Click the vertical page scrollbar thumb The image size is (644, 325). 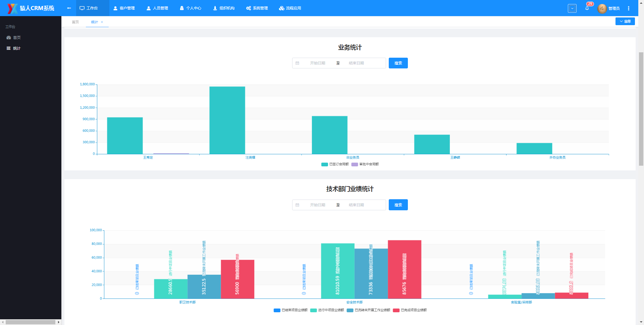pyautogui.click(x=641, y=109)
